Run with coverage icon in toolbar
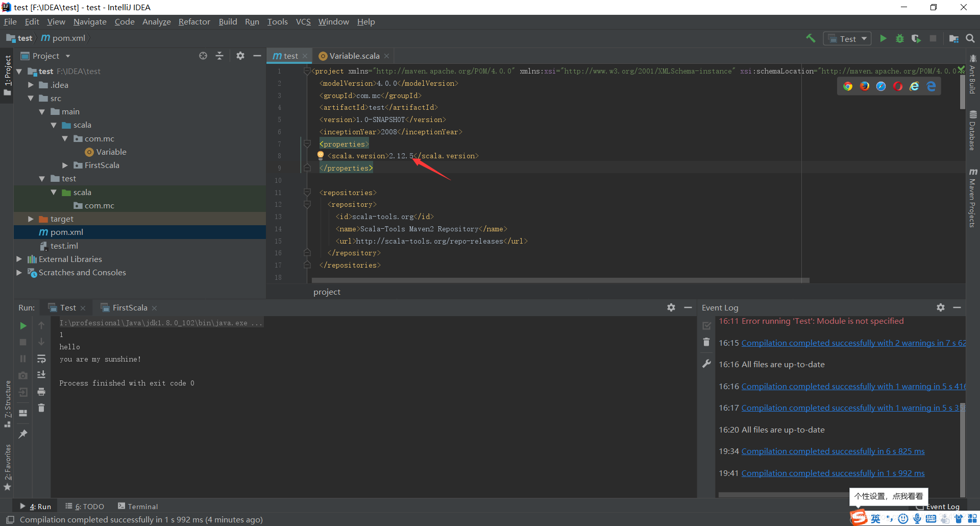980x526 pixels. click(x=916, y=38)
